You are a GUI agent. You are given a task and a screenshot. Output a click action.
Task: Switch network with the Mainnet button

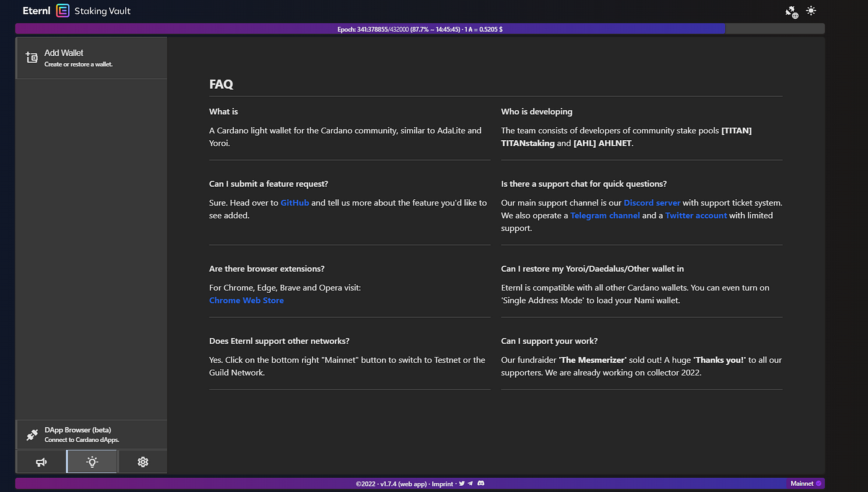(x=805, y=483)
